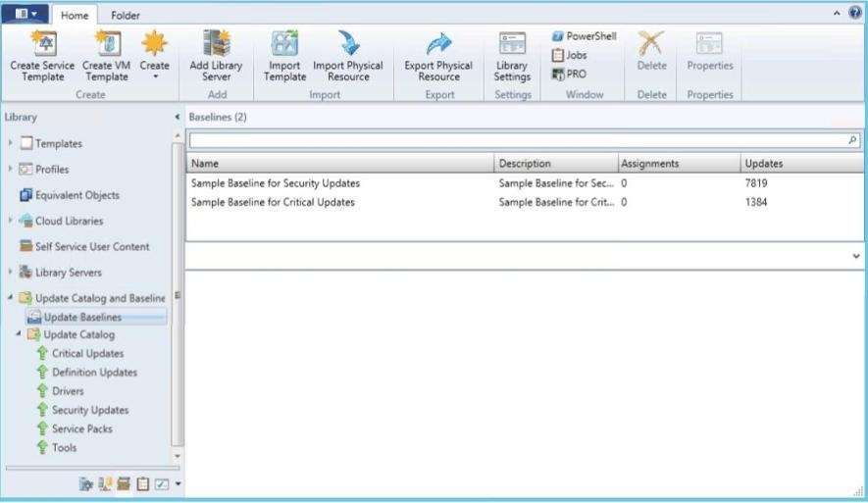The image size is (868, 503).
Task: Sort by the Assignments column header
Action: click(679, 163)
